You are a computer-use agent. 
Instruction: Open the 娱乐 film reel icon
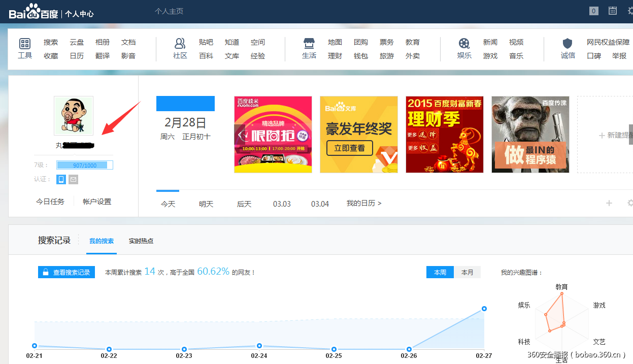point(464,44)
